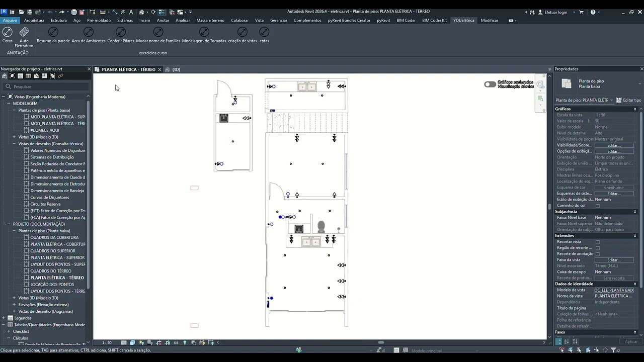
Task: Check the Recortar vista checkbox
Action: pyautogui.click(x=597, y=242)
